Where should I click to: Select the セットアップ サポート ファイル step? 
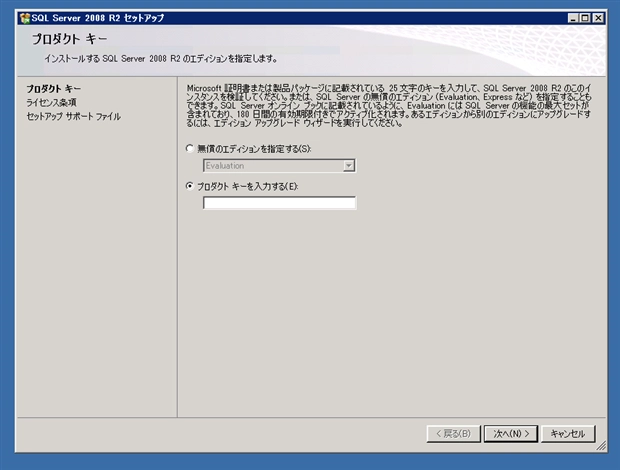click(74, 117)
